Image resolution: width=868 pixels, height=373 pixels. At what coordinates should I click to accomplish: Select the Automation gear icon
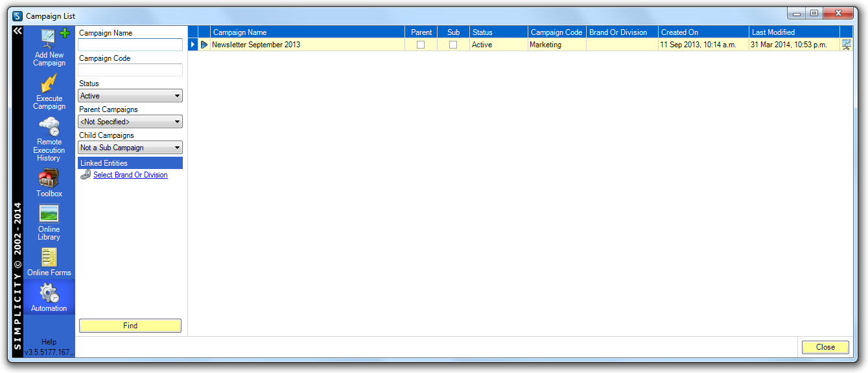point(49,293)
